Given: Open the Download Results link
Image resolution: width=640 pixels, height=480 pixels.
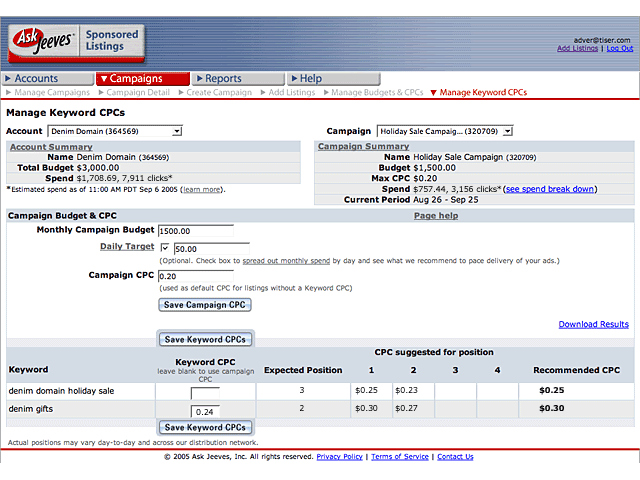Looking at the screenshot, I should [x=593, y=324].
